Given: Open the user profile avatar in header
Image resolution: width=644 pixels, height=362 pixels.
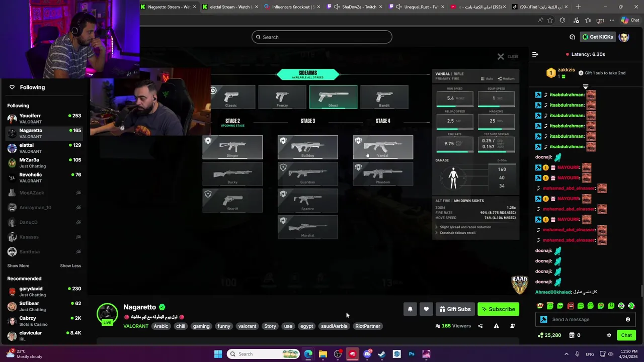Looking at the screenshot, I should click(x=624, y=37).
